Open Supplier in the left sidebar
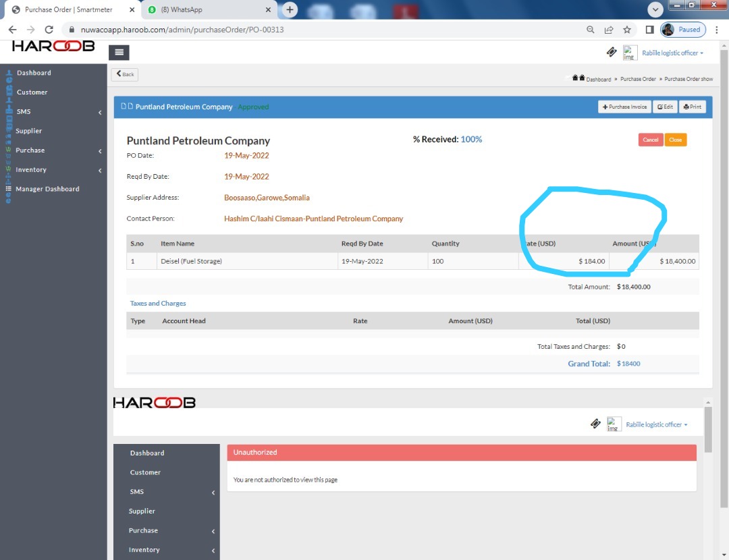Image resolution: width=729 pixels, height=560 pixels. 29,131
